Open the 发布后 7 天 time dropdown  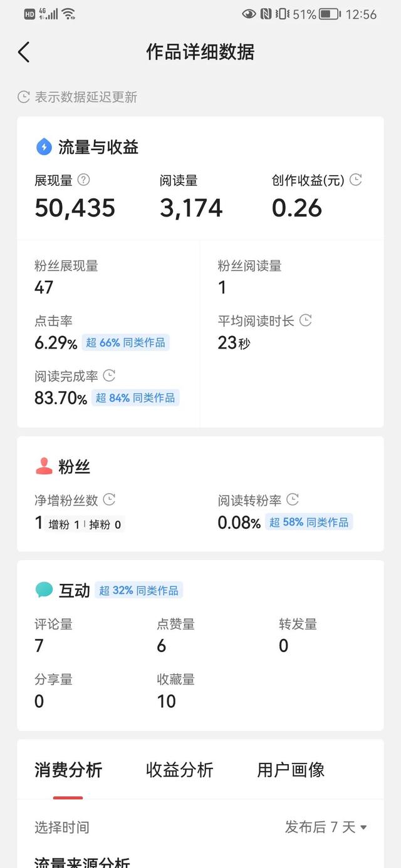click(x=326, y=827)
